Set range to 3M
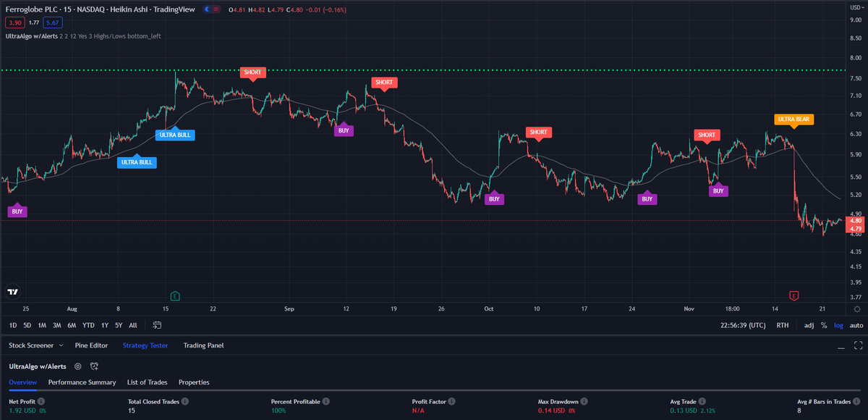Viewport: 868px width, 420px height. click(x=56, y=325)
